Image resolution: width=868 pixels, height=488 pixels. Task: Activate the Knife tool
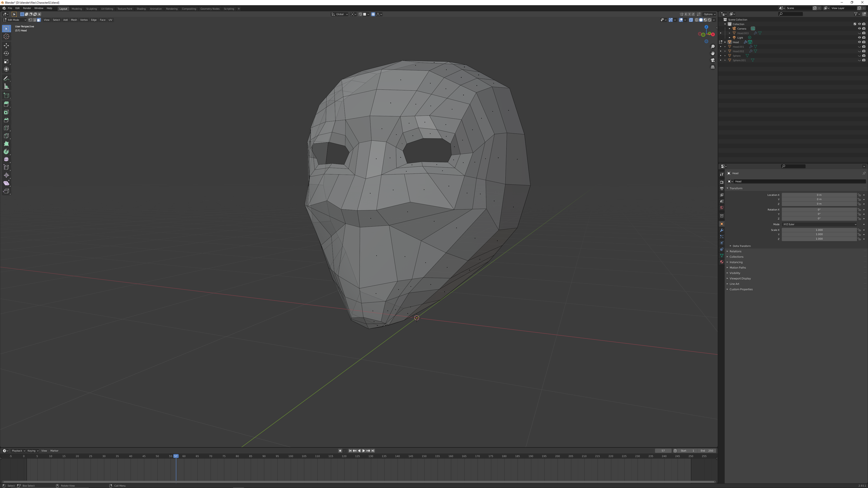(x=6, y=136)
